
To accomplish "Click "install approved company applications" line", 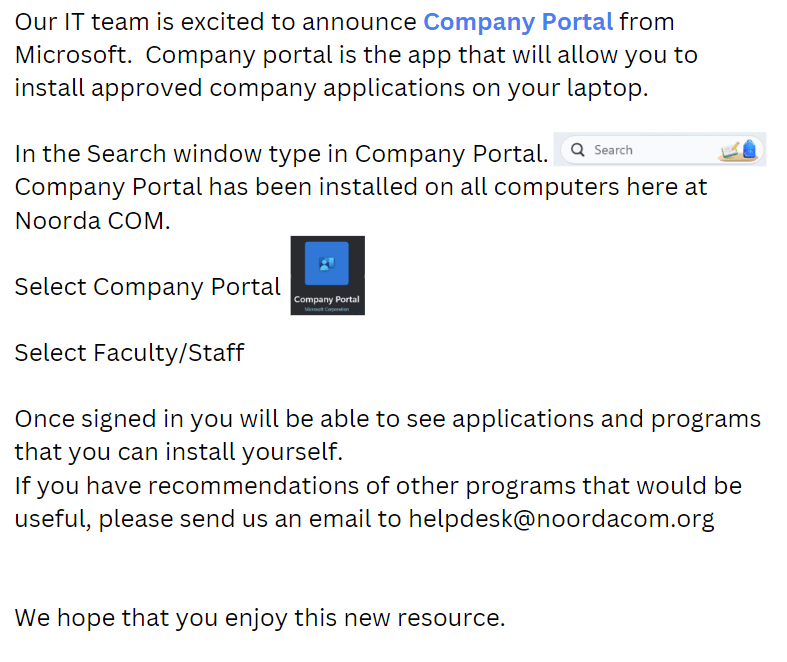I will point(331,87).
